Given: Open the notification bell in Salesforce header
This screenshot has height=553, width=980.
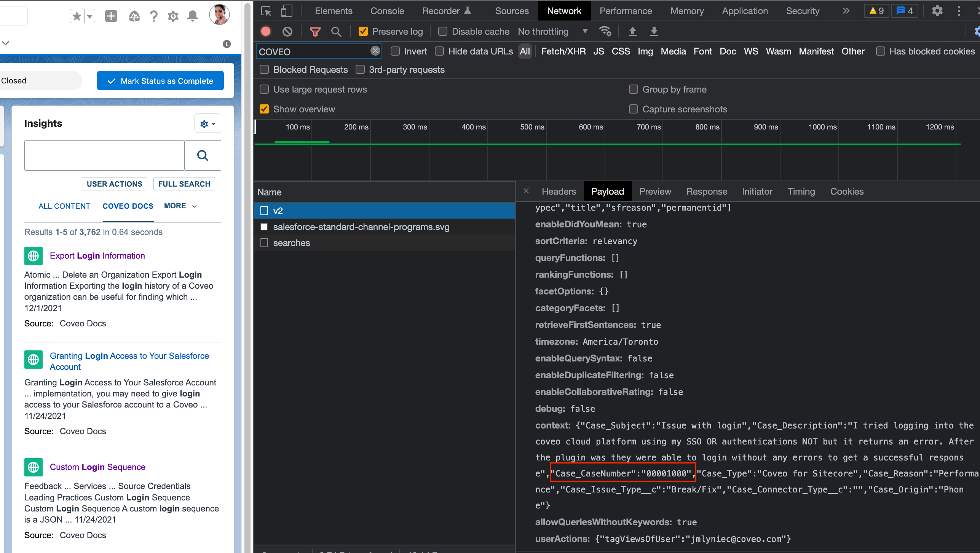Looking at the screenshot, I should (192, 16).
